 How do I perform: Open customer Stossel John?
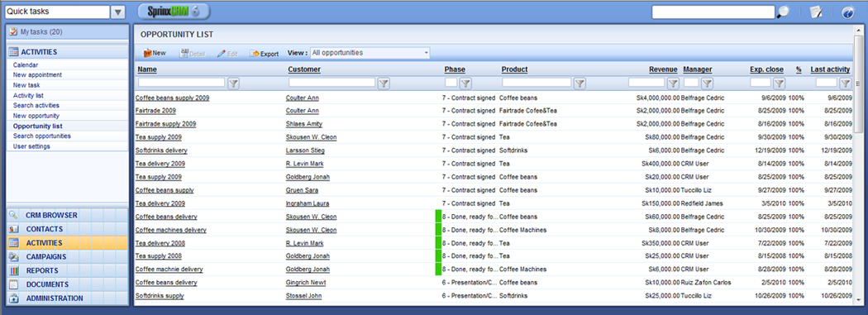click(304, 296)
